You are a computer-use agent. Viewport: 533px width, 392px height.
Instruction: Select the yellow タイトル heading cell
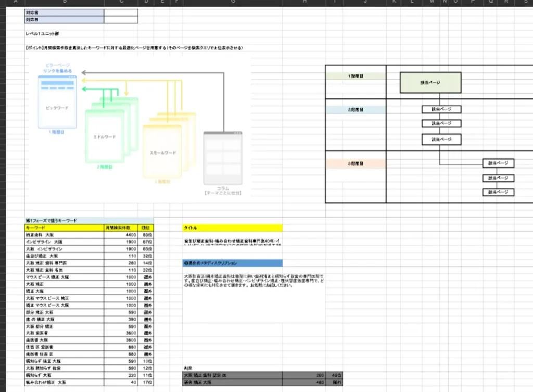[x=232, y=228]
